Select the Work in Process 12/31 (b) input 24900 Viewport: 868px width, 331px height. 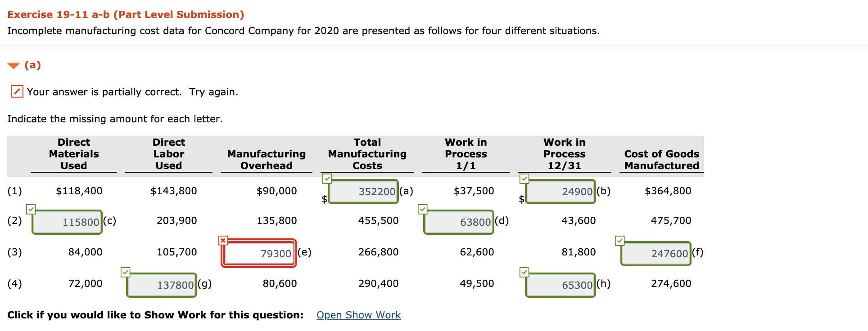click(561, 192)
